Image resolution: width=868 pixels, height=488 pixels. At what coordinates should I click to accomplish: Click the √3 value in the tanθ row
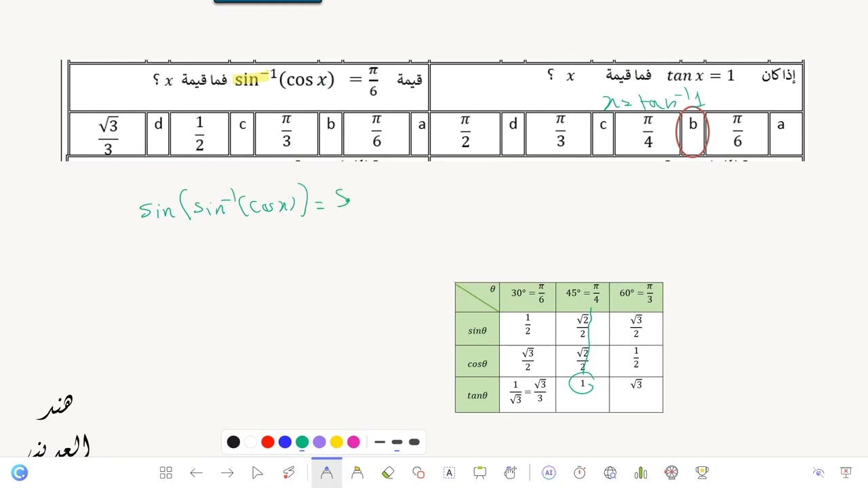pyautogui.click(x=636, y=384)
